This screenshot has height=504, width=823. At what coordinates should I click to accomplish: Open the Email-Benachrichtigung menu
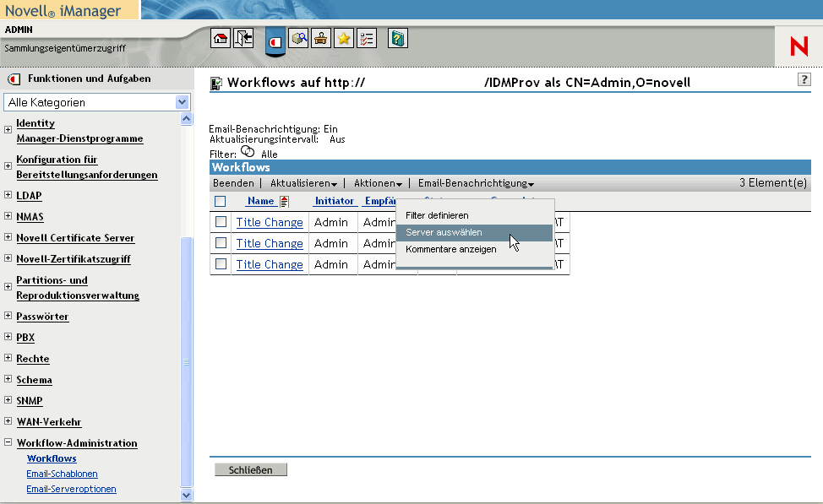coord(476,183)
